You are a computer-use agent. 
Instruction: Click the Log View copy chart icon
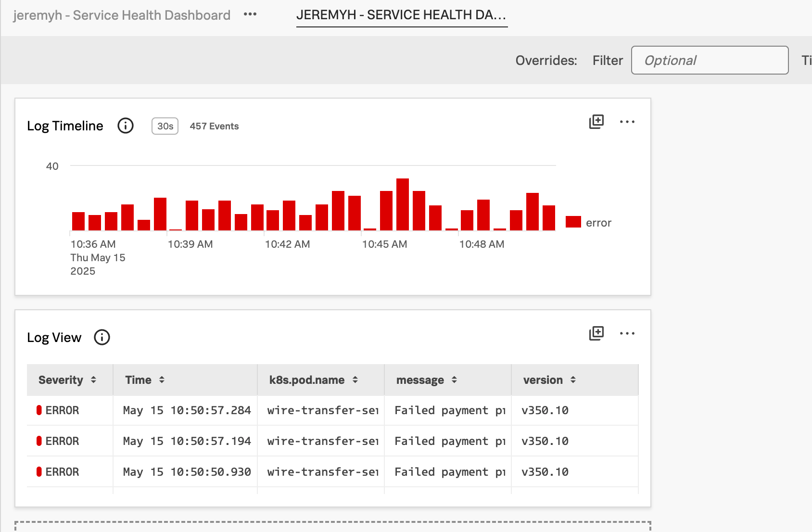[x=596, y=333]
